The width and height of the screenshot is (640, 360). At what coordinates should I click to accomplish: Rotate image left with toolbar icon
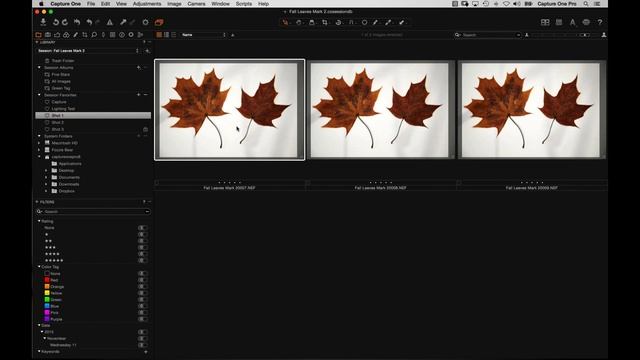(56, 22)
